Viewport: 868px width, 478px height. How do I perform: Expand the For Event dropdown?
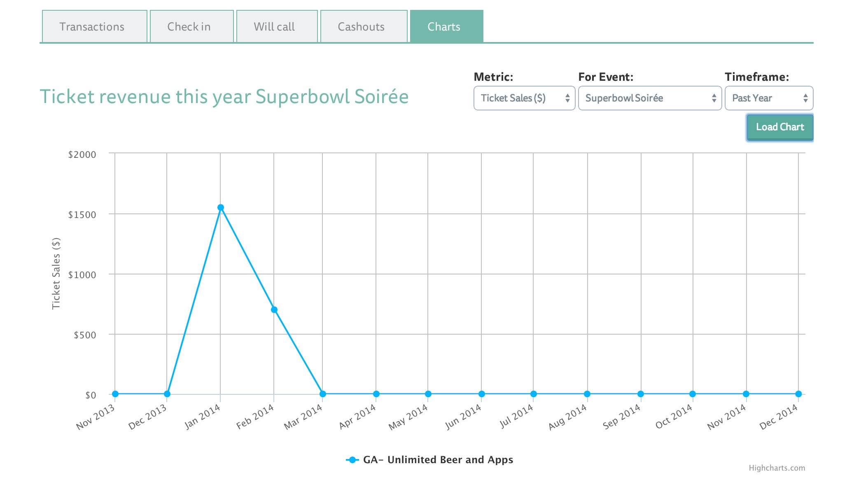click(x=649, y=98)
